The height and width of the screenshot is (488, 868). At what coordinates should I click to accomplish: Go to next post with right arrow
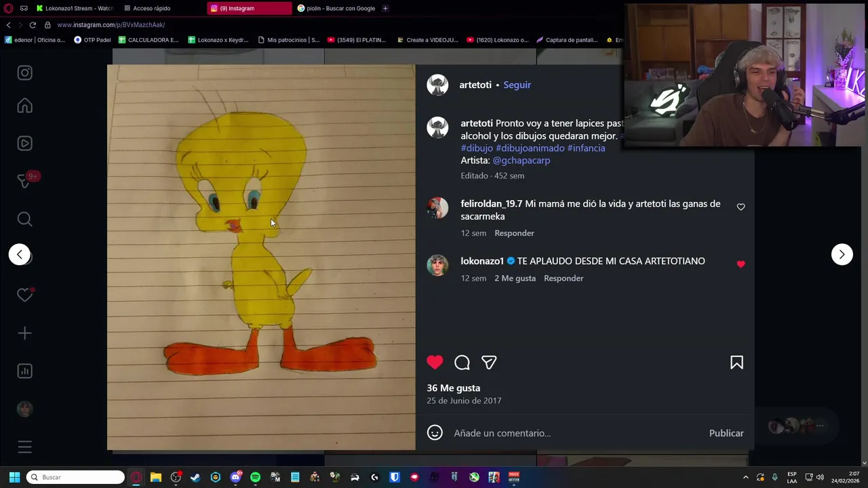point(842,254)
